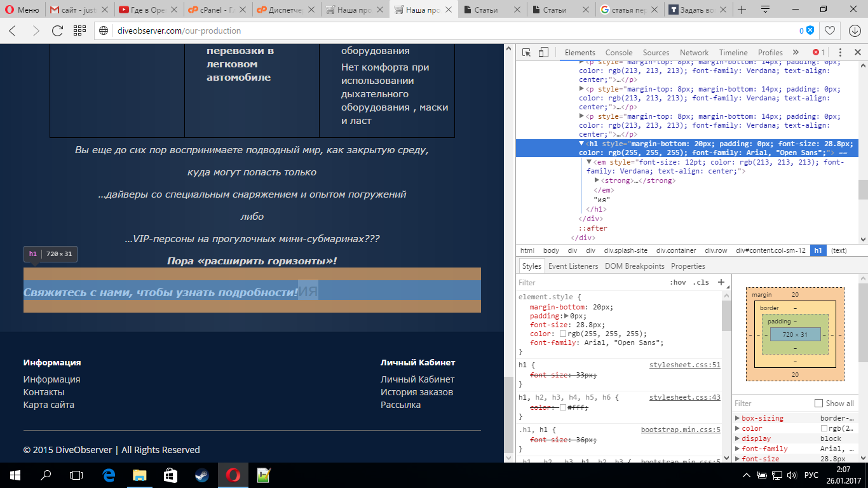
Task: Open Task View in the taskbar
Action: pos(76,475)
